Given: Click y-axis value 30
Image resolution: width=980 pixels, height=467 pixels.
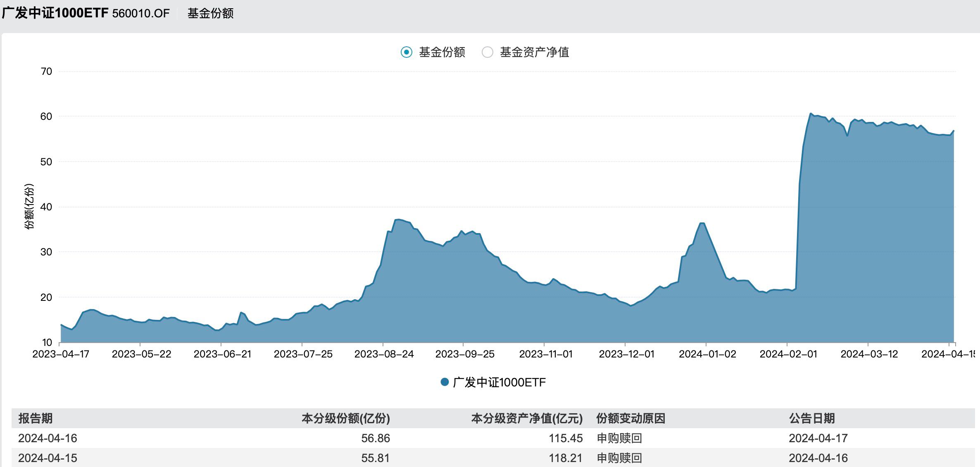Looking at the screenshot, I should pyautogui.click(x=46, y=252).
